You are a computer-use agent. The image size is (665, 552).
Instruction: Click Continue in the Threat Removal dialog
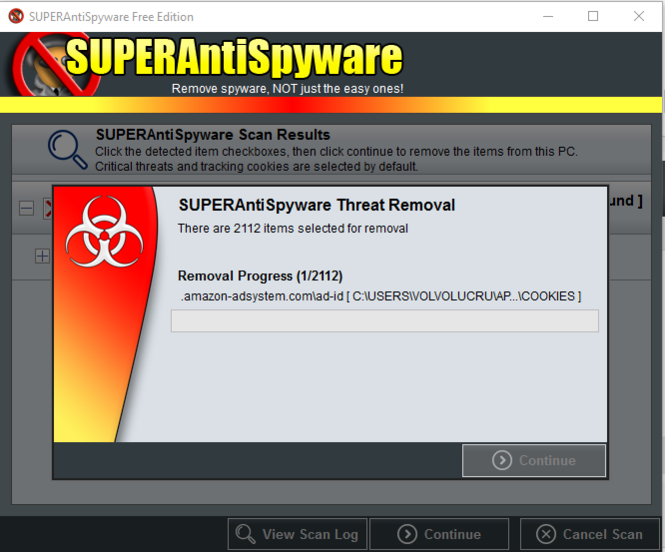point(534,460)
